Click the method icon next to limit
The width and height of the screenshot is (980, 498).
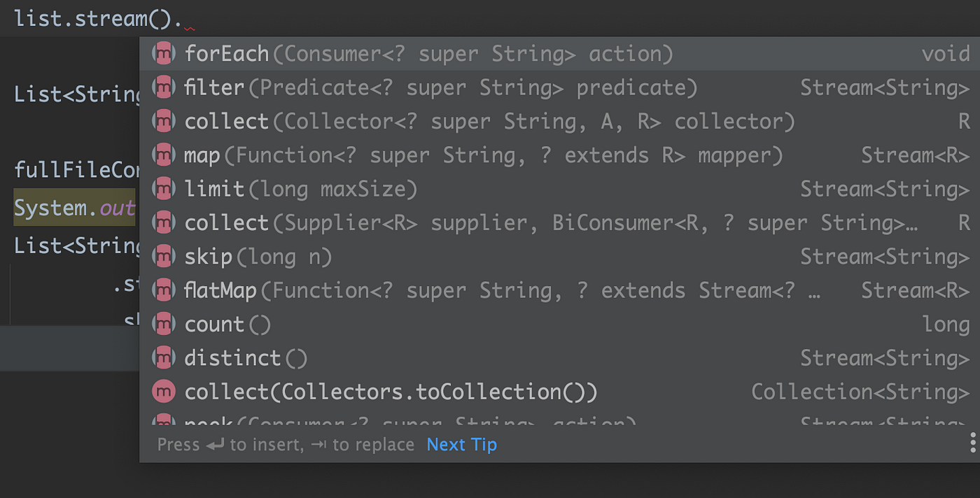163,189
